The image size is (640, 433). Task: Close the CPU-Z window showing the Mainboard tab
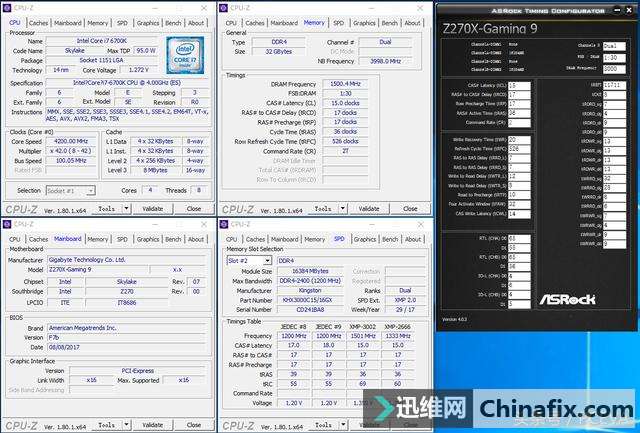coord(204,224)
